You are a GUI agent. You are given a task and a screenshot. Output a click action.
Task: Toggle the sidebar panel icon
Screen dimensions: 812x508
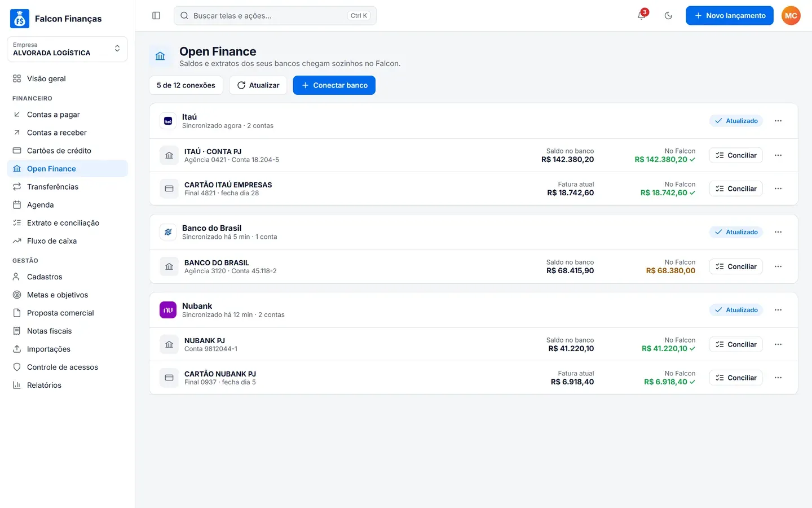click(x=156, y=16)
